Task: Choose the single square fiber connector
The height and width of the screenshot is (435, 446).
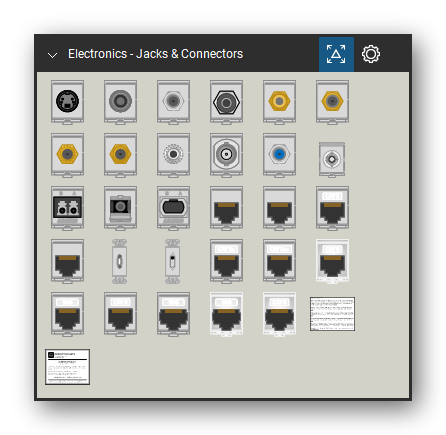Action: pos(120,208)
